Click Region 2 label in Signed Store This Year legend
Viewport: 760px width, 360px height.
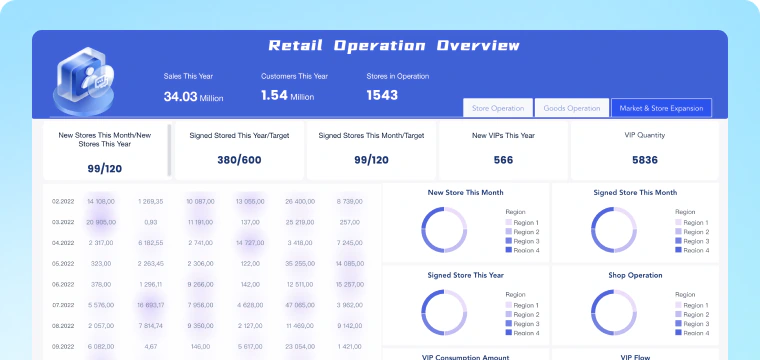(x=526, y=314)
